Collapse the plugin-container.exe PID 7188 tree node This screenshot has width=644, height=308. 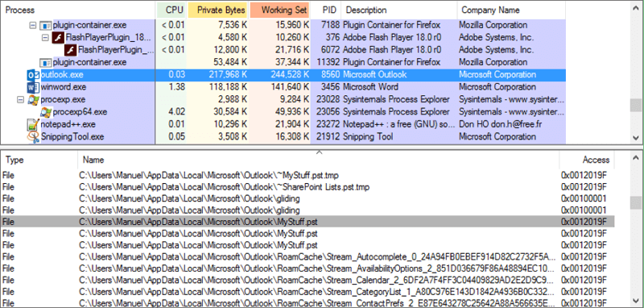coord(33,26)
